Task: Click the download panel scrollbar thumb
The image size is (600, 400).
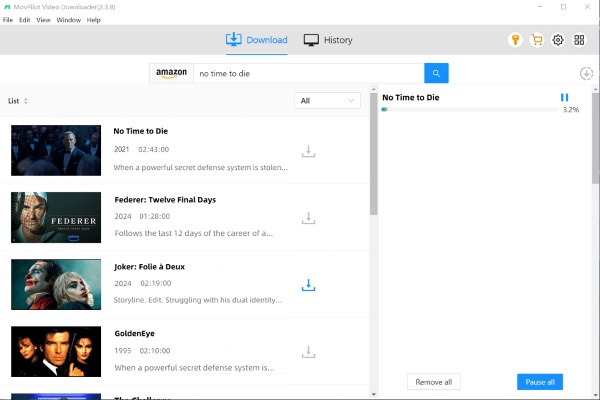Action: click(595, 139)
